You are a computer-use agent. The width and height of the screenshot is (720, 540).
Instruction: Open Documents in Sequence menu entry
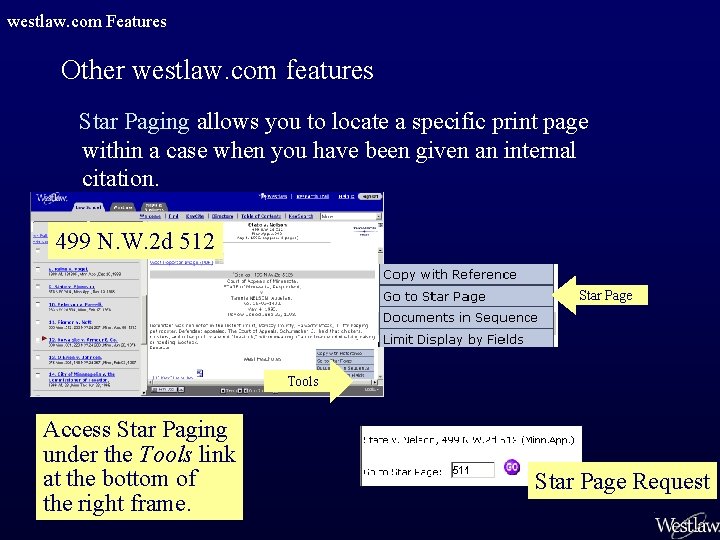[x=467, y=318]
